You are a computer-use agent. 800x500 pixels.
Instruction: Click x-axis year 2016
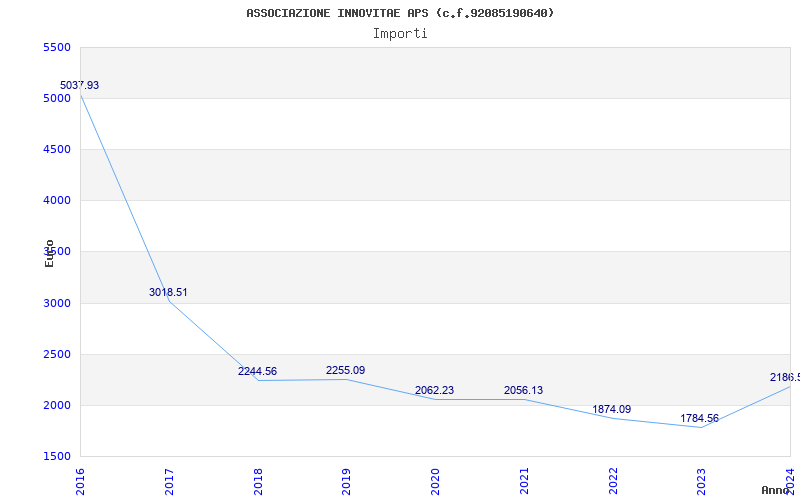pos(80,481)
